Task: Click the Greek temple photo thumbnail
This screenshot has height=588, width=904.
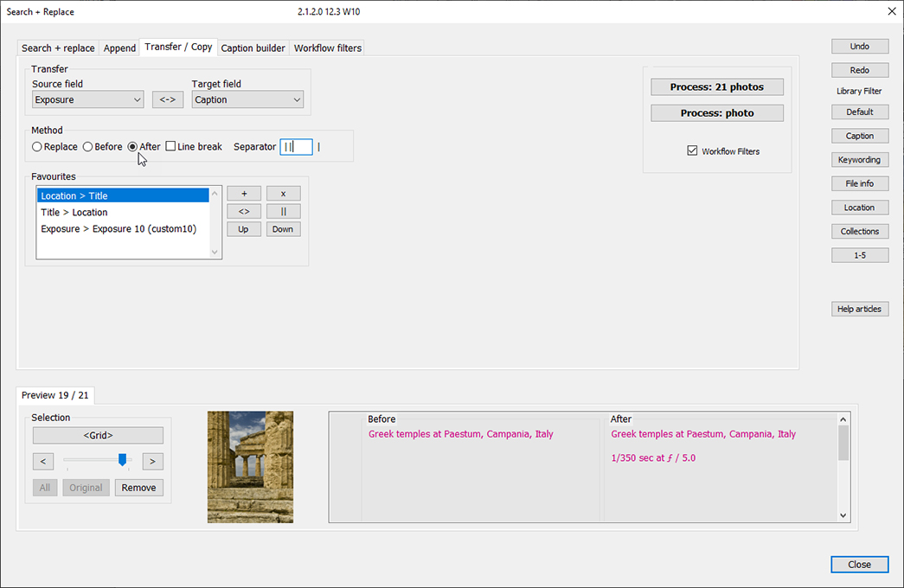Action: click(x=249, y=467)
